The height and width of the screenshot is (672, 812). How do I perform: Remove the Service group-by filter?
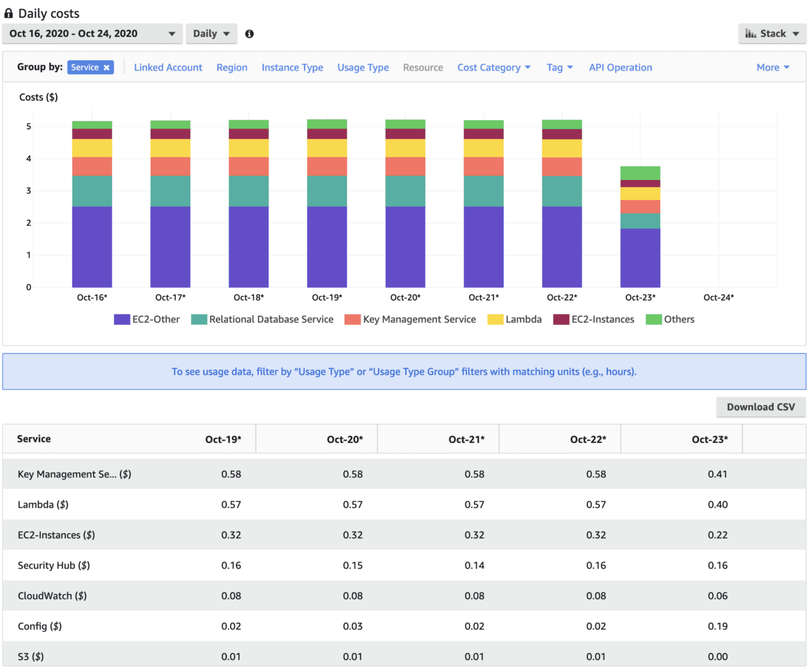[107, 68]
